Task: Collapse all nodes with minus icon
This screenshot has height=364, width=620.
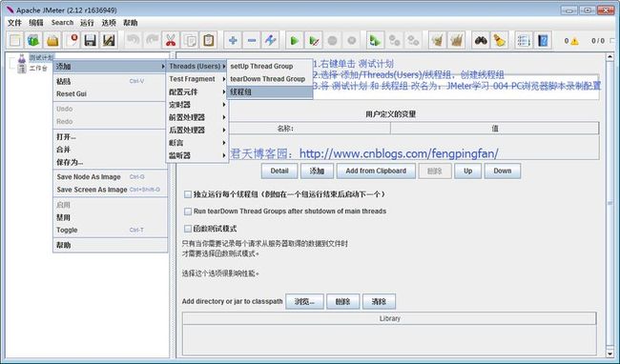Action: [x=252, y=40]
